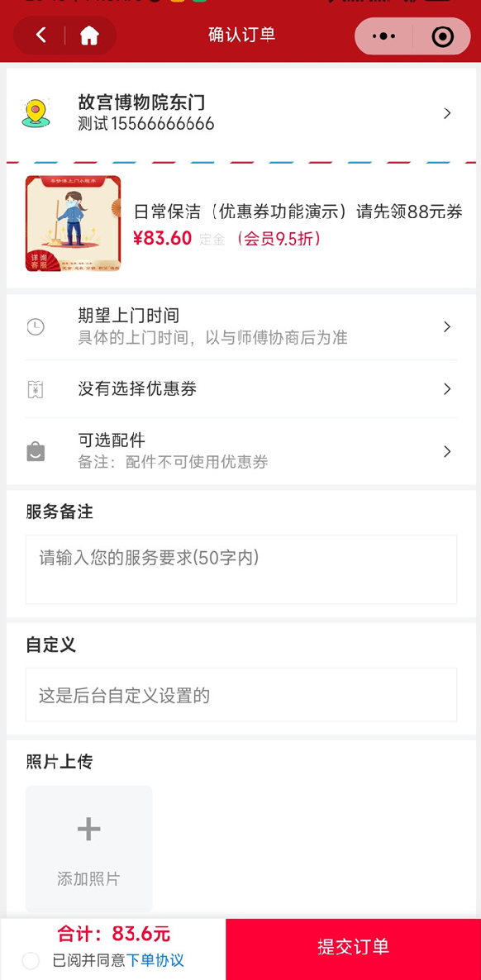Expand 没有选择优惠券 row chevron
This screenshot has width=481, height=980.
pyautogui.click(x=447, y=388)
